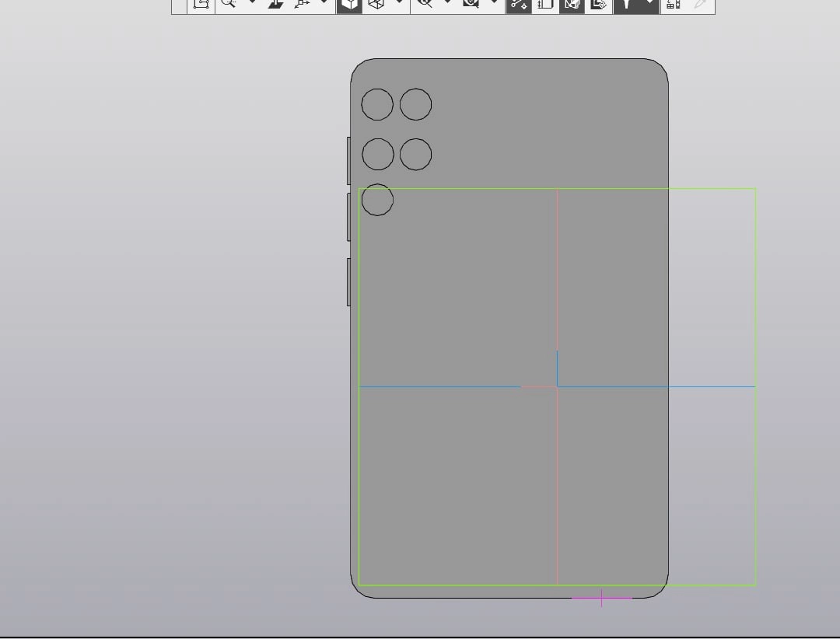Click the grid table icon in toolbar

(x=674, y=5)
